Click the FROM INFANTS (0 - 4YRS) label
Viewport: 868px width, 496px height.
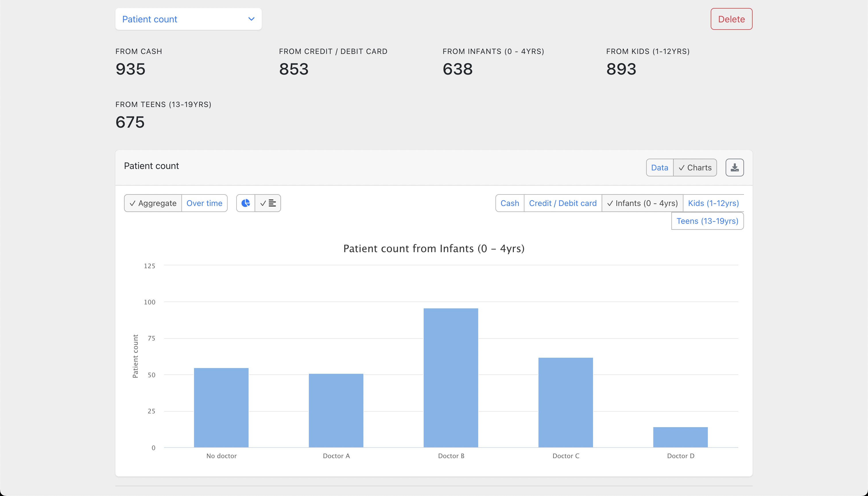coord(493,51)
